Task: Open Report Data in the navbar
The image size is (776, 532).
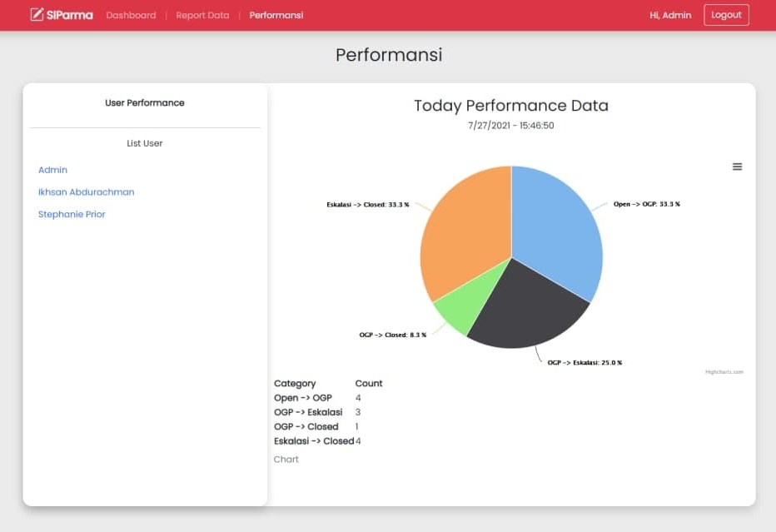Action: [202, 15]
